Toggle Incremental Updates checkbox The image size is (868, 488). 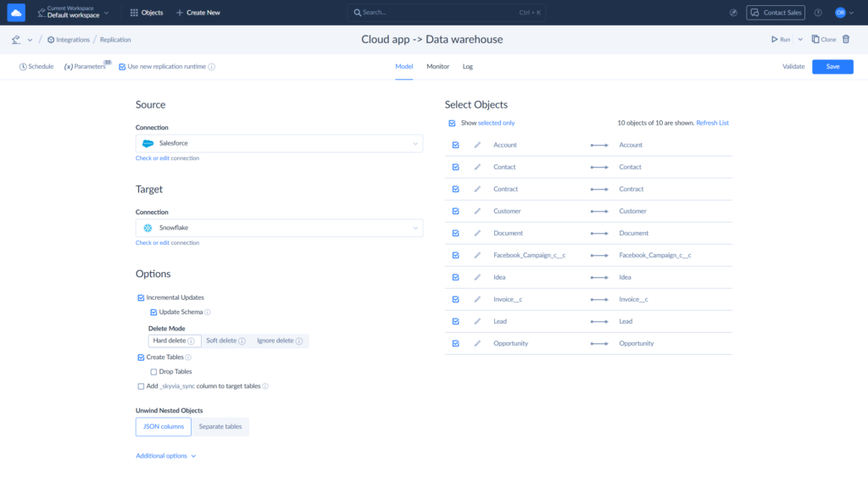pyautogui.click(x=141, y=297)
